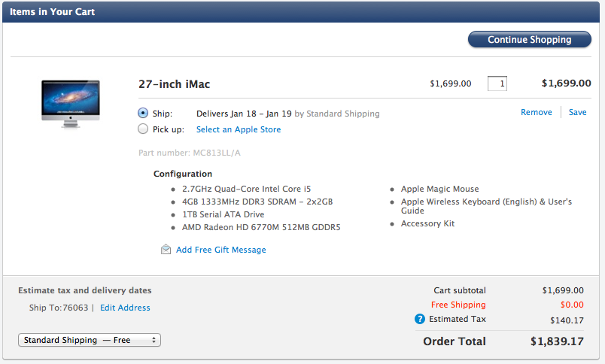Viewport: 605px width, 364px height.
Task: Click the Delivers Jan 18 – Jan 19 text
Action: pos(244,114)
